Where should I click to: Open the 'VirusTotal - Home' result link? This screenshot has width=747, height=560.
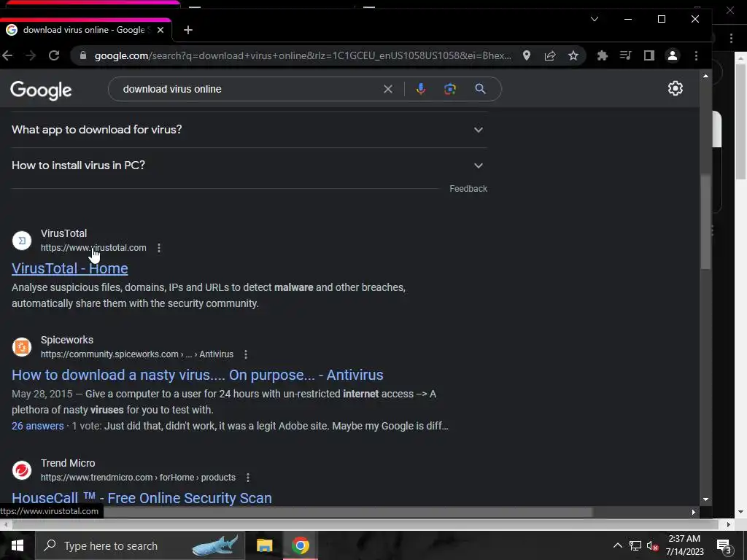[69, 268]
